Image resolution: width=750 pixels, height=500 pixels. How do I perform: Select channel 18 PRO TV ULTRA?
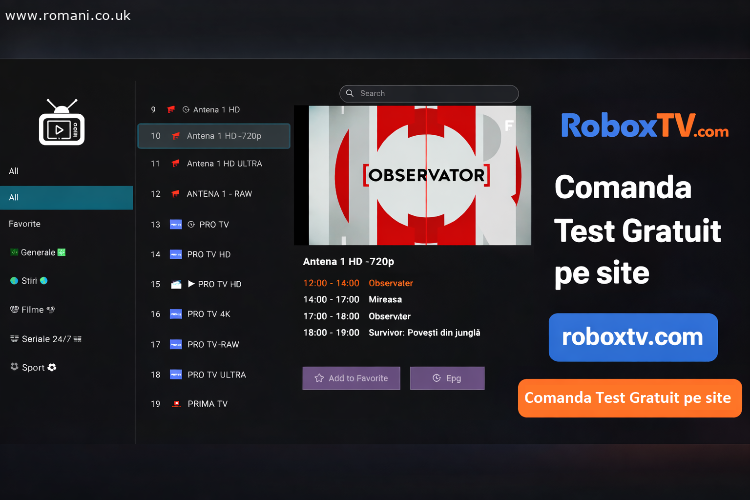(213, 375)
